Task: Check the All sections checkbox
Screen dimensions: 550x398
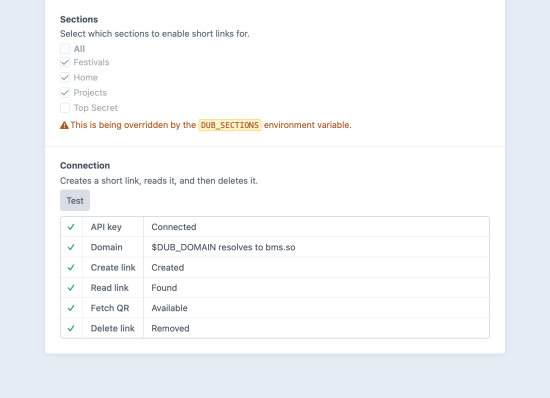Action: tap(65, 48)
